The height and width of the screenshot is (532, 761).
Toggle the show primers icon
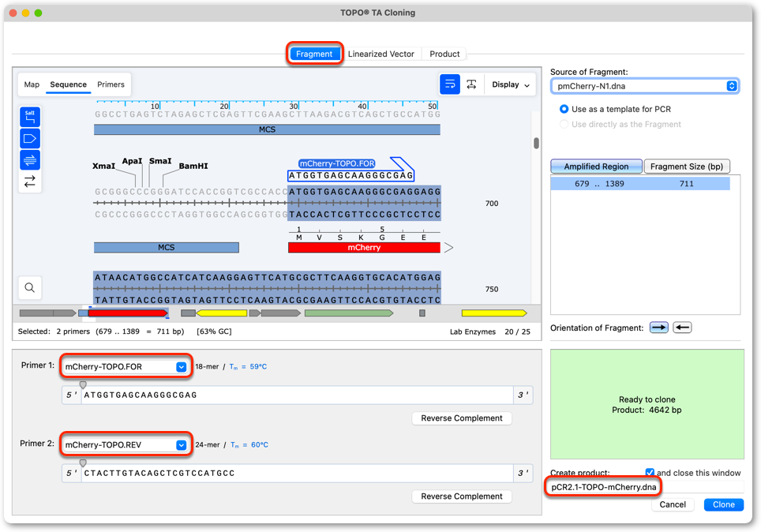coord(30,159)
